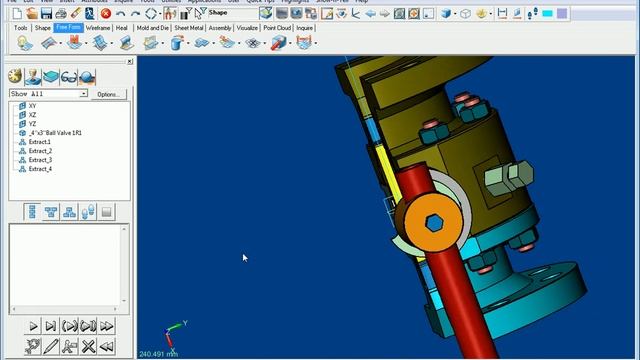This screenshot has width=640, height=360.
Task: Open the Assembly tab
Action: 220,28
